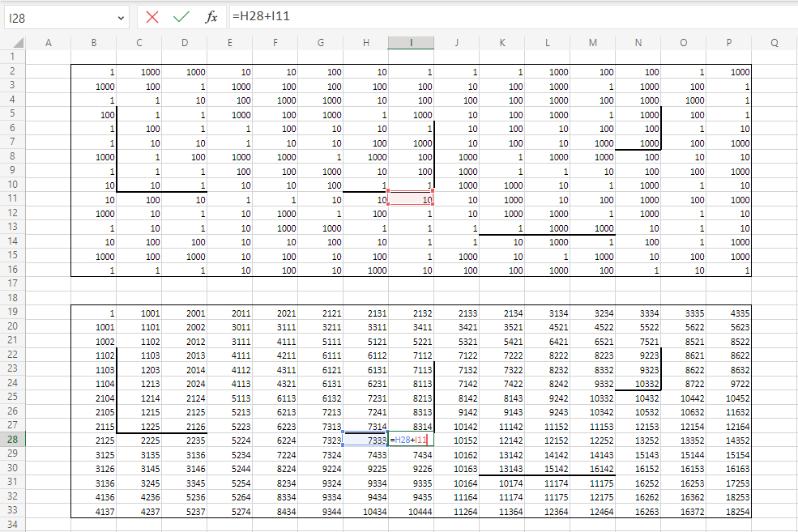Confirm the formula with the checkmark icon
The height and width of the screenshot is (532, 798).
pos(181,17)
